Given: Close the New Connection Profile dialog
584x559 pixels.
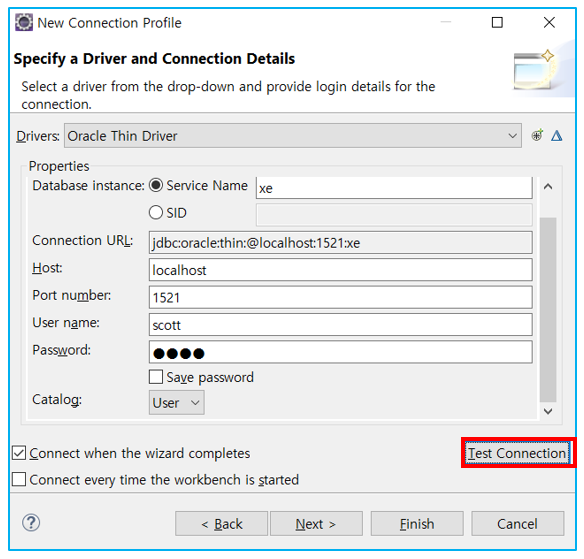Looking at the screenshot, I should click(x=549, y=22).
